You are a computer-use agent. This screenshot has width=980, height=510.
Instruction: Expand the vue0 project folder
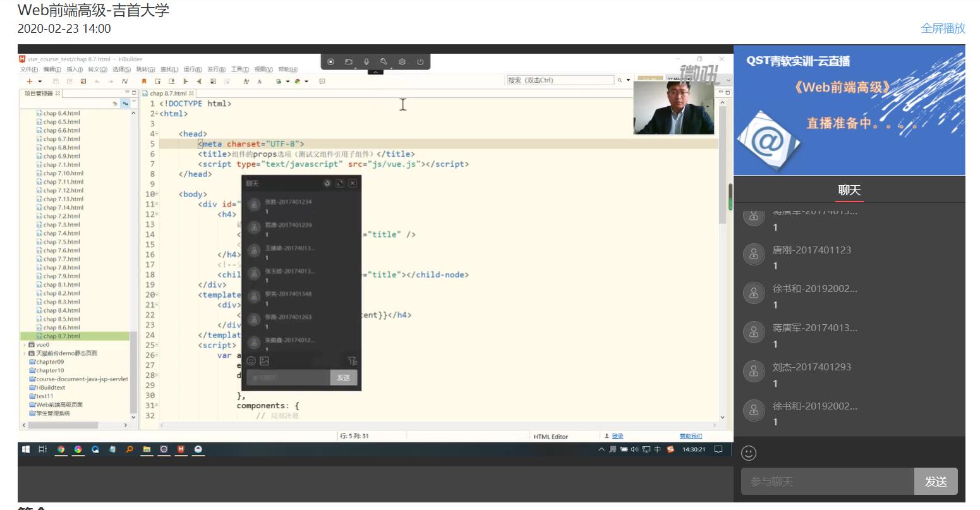click(x=25, y=345)
